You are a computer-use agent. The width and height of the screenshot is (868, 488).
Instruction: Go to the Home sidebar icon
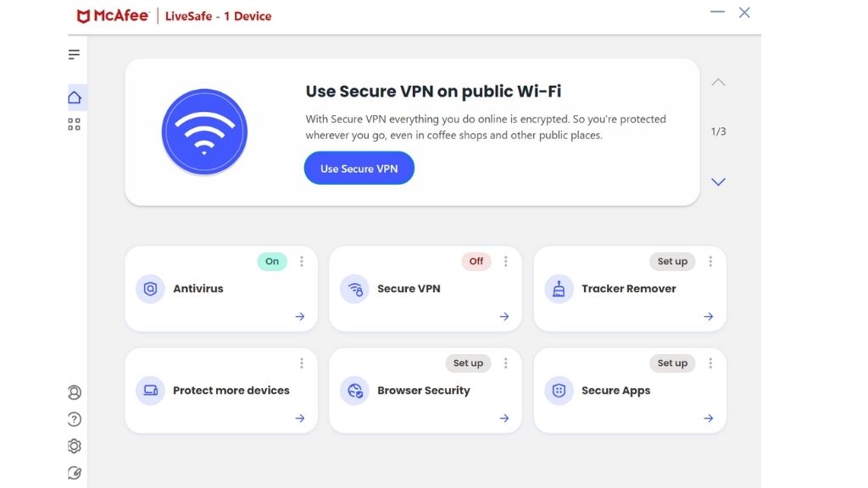pos(75,98)
